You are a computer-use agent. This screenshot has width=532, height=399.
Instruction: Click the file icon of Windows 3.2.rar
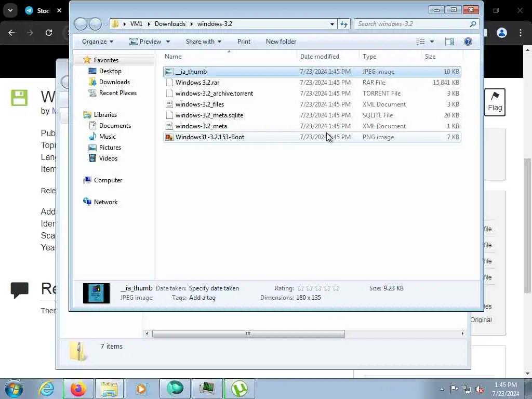click(x=169, y=83)
